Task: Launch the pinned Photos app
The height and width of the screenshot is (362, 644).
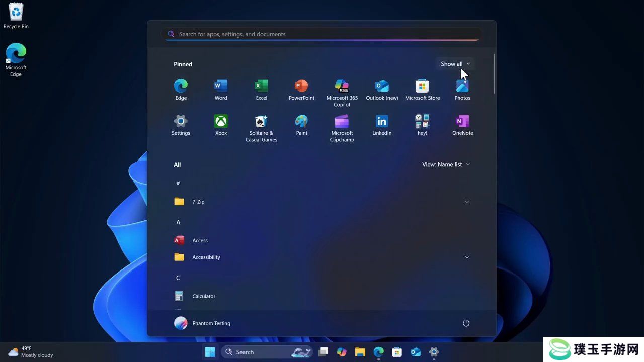Action: [x=462, y=90]
